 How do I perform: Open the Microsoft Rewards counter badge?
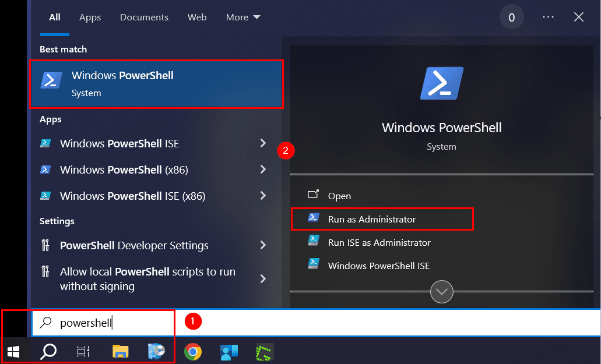pos(511,17)
